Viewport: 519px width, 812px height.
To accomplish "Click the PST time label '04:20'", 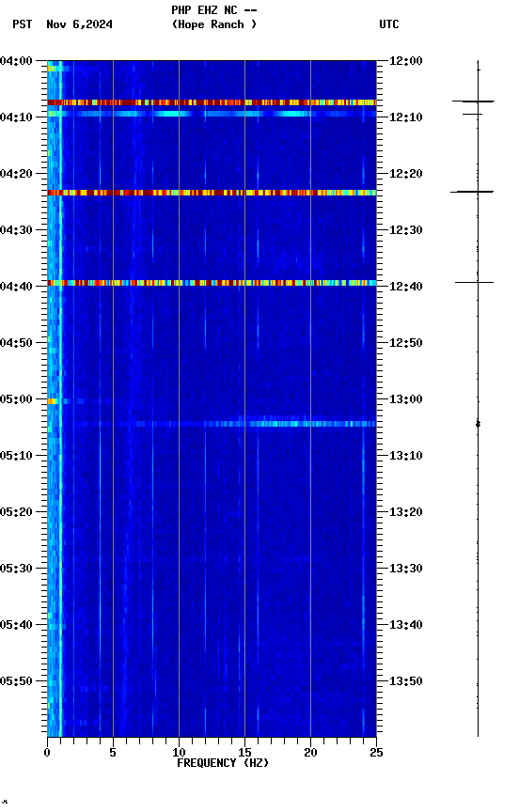I will (x=16, y=174).
